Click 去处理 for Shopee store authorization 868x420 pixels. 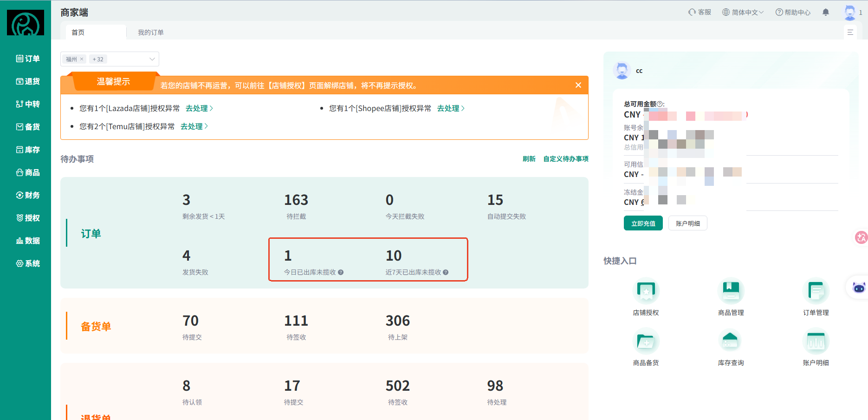(451, 108)
